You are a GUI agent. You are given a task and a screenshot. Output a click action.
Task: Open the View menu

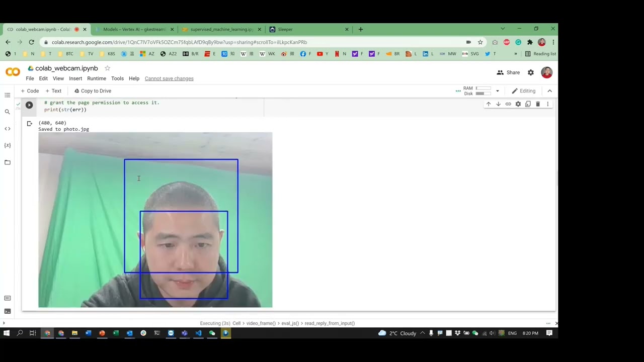tap(58, 78)
